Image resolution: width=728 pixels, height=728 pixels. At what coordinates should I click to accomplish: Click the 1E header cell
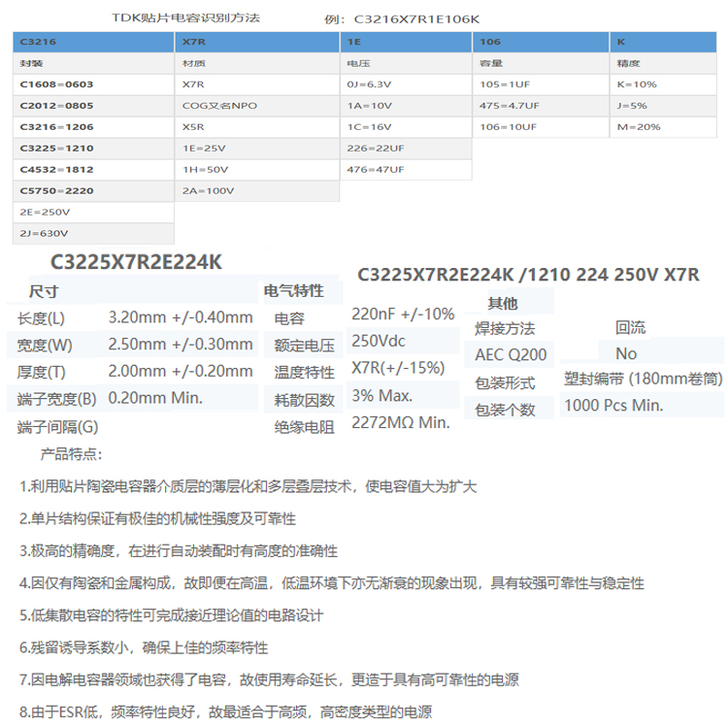pyautogui.click(x=407, y=42)
